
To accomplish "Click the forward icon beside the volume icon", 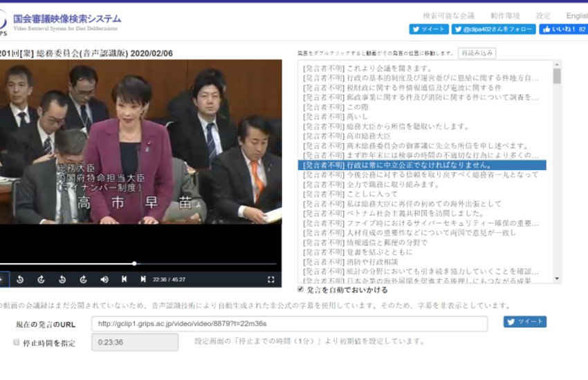I will tap(83, 279).
